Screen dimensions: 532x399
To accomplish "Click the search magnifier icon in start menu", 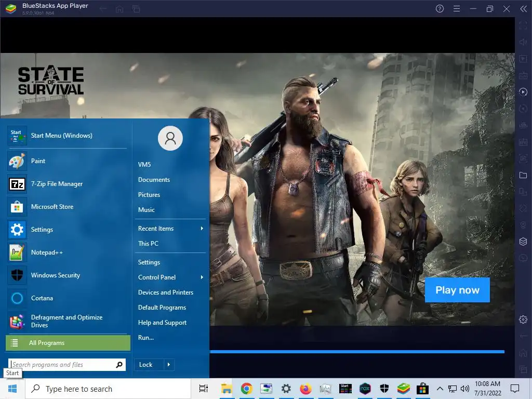I will (119, 365).
